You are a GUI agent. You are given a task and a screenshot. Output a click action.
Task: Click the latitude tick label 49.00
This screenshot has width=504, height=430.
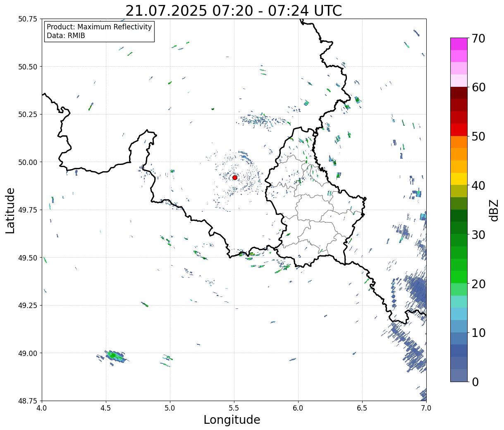pyautogui.click(x=28, y=353)
